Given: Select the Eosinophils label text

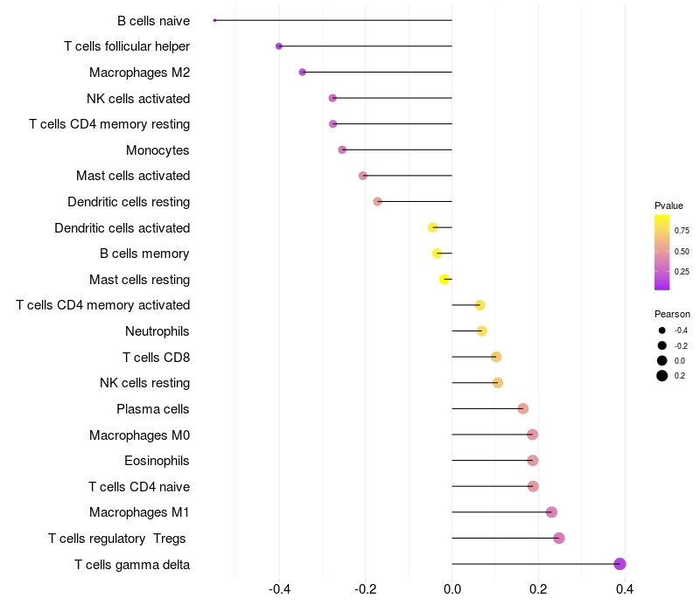Looking at the screenshot, I should click(x=157, y=461).
